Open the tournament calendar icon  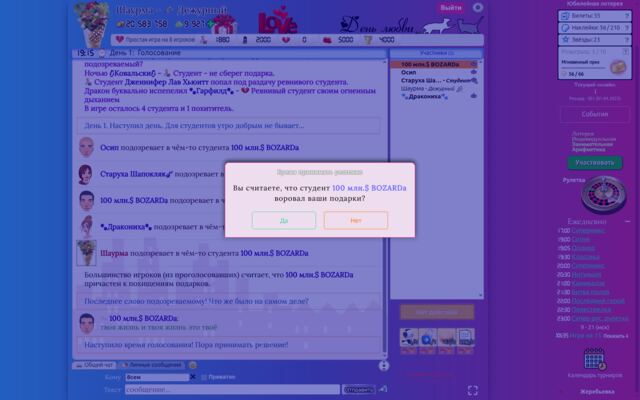tap(595, 359)
